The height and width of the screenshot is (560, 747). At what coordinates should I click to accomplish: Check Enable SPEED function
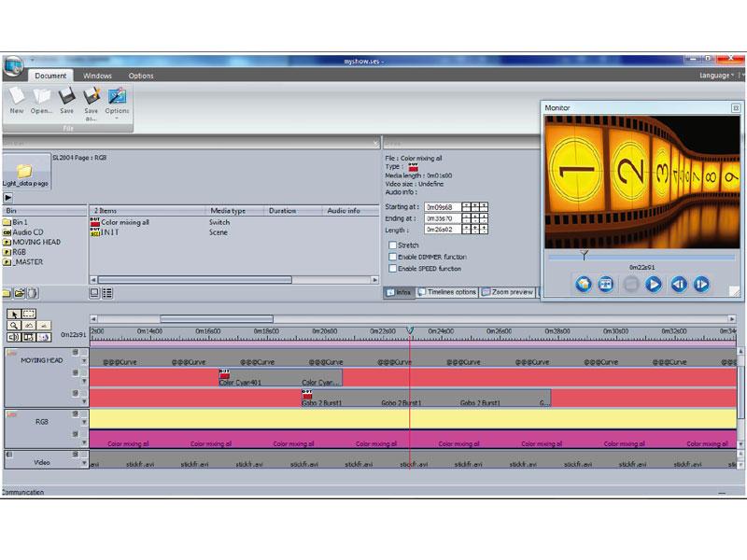tap(393, 268)
